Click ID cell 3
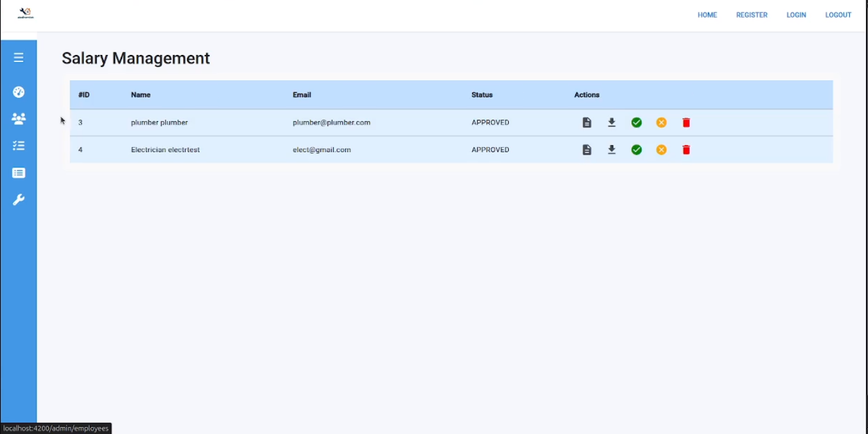Screen dimensions: 868x434 pos(80,123)
